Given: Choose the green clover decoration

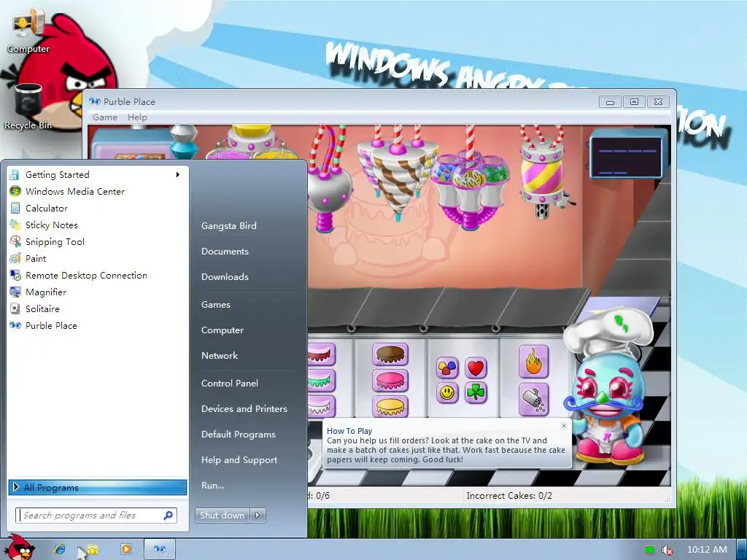Looking at the screenshot, I should [x=476, y=393].
